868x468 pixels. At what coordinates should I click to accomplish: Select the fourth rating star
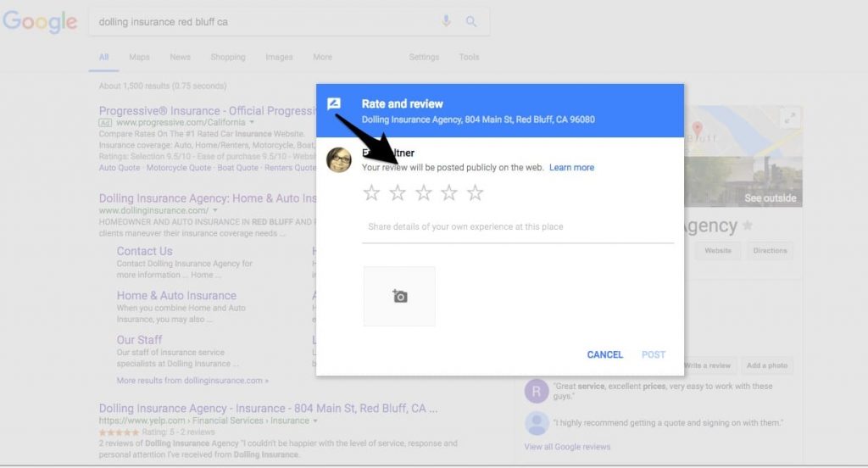coord(449,192)
